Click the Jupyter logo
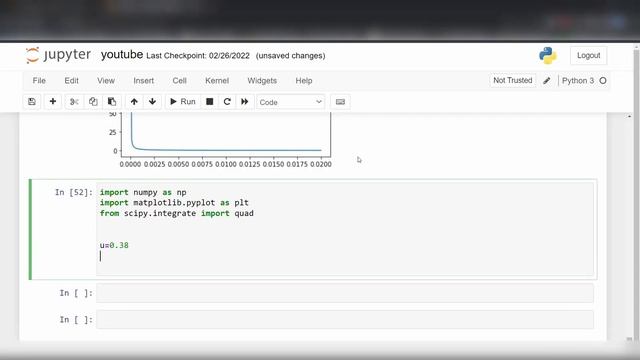 [58, 55]
